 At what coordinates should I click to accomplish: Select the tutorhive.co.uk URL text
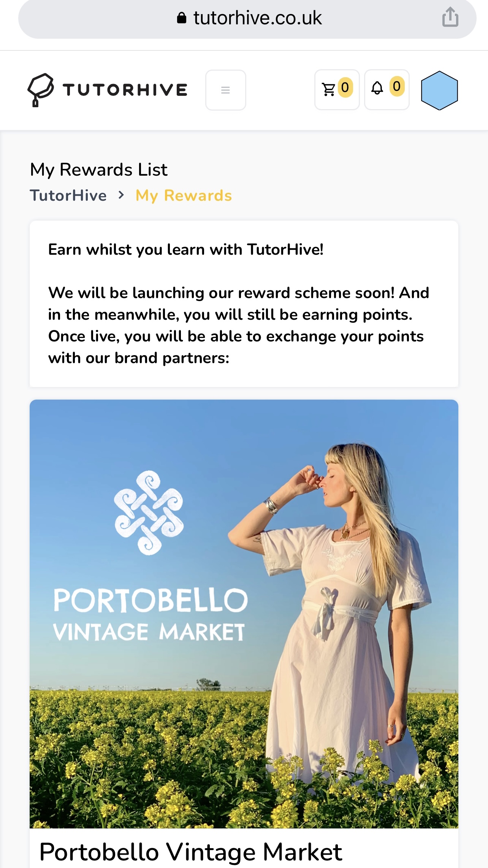click(x=257, y=18)
